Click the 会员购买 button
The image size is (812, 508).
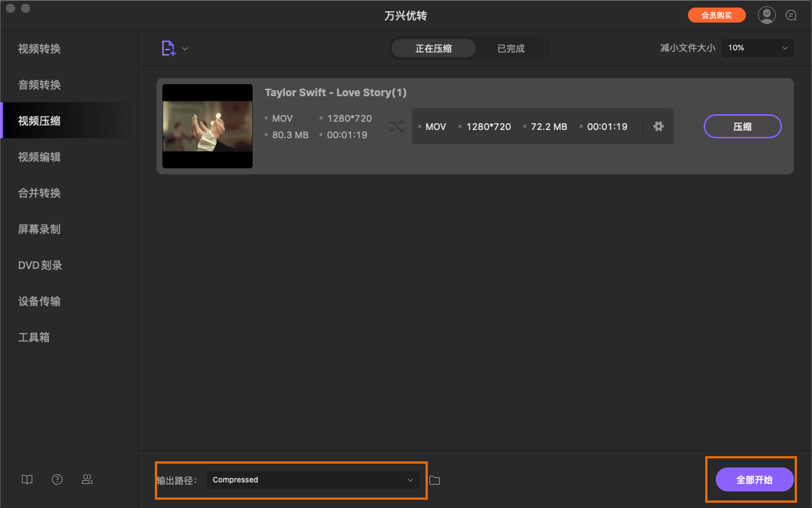(x=716, y=15)
